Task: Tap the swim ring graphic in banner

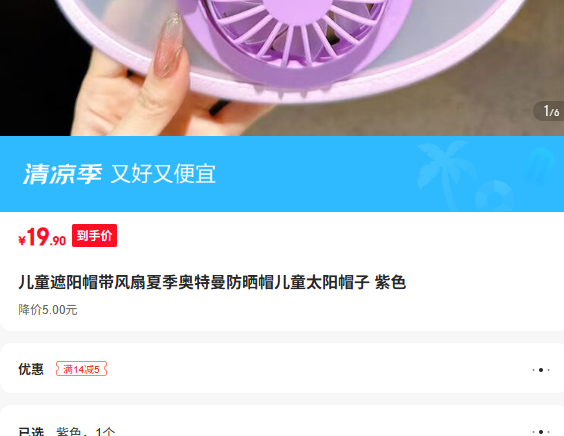Action: click(494, 196)
